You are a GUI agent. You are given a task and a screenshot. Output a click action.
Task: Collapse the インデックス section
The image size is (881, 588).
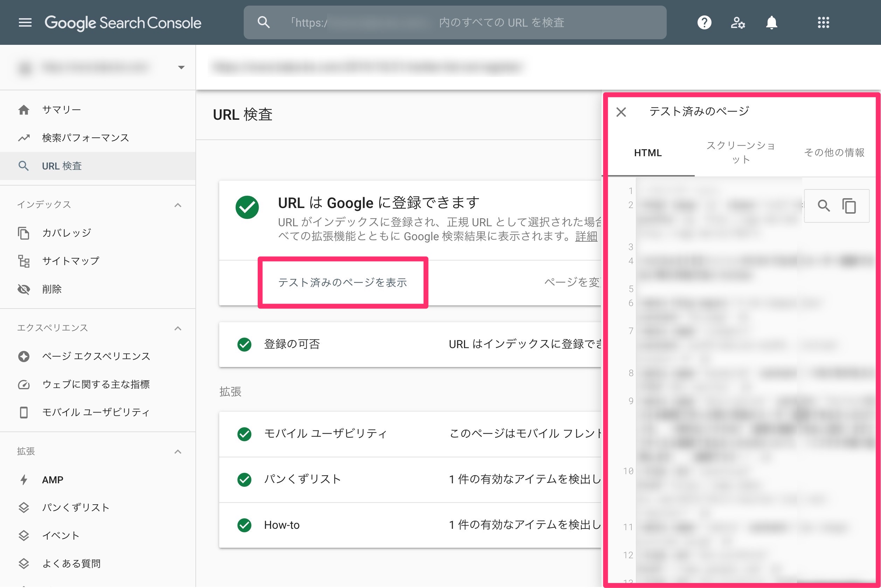pyautogui.click(x=178, y=205)
